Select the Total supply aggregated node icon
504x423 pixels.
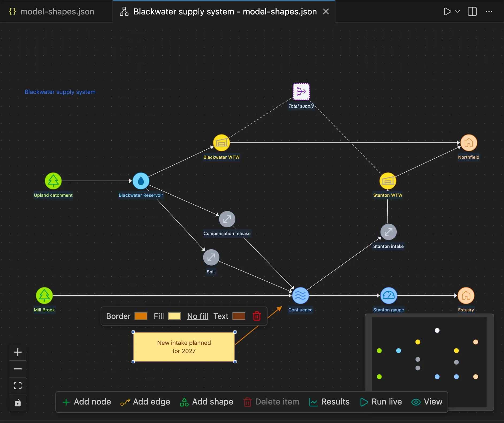click(301, 92)
